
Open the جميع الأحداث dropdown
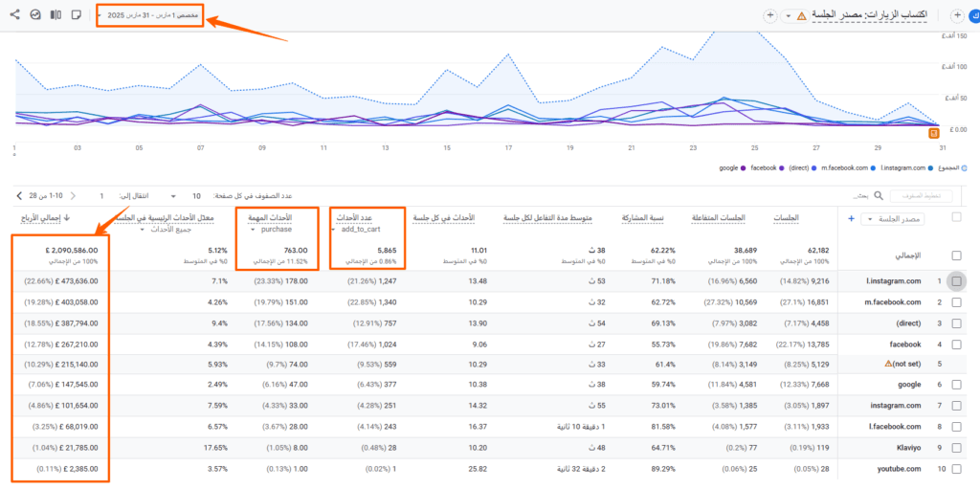tap(164, 230)
